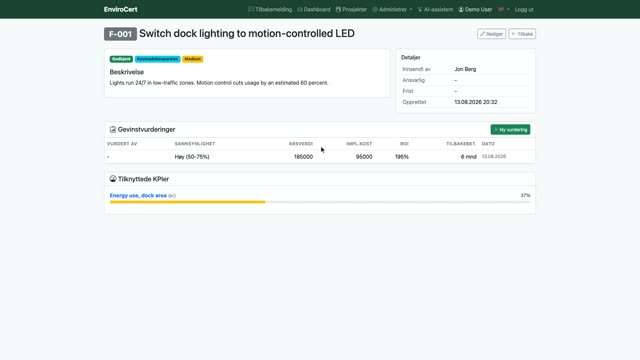Click the VURDERT AV column header

click(x=122, y=144)
